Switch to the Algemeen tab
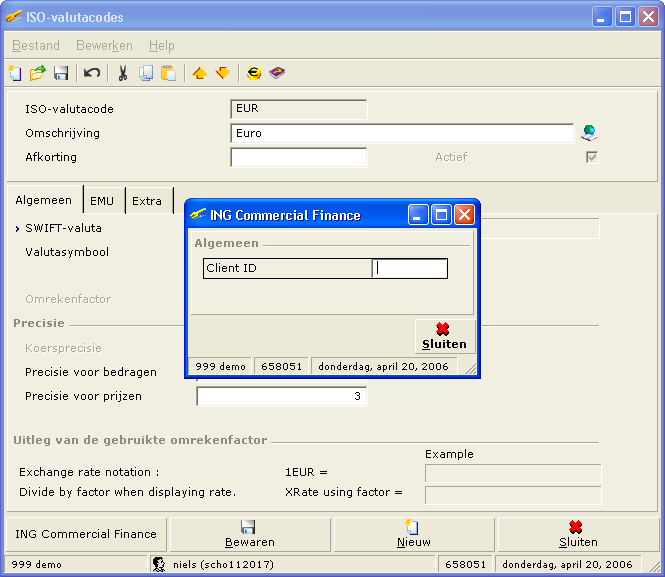The height and width of the screenshot is (577, 665). 44,200
